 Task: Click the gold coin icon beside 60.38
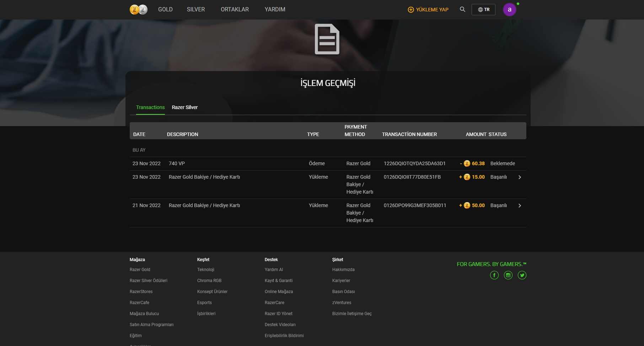tap(467, 163)
